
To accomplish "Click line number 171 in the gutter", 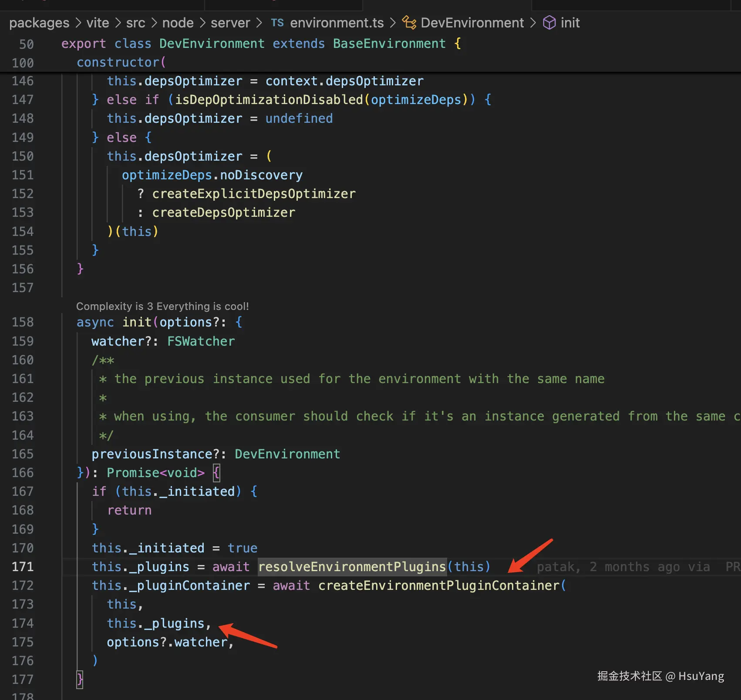I will pos(23,567).
